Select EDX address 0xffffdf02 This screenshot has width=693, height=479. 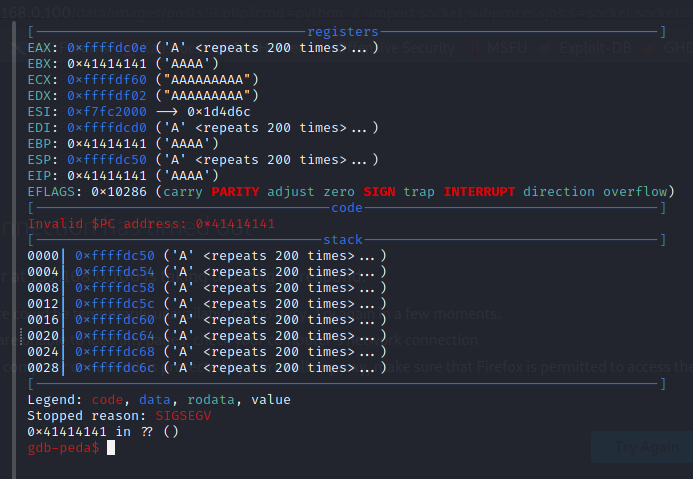107,95
